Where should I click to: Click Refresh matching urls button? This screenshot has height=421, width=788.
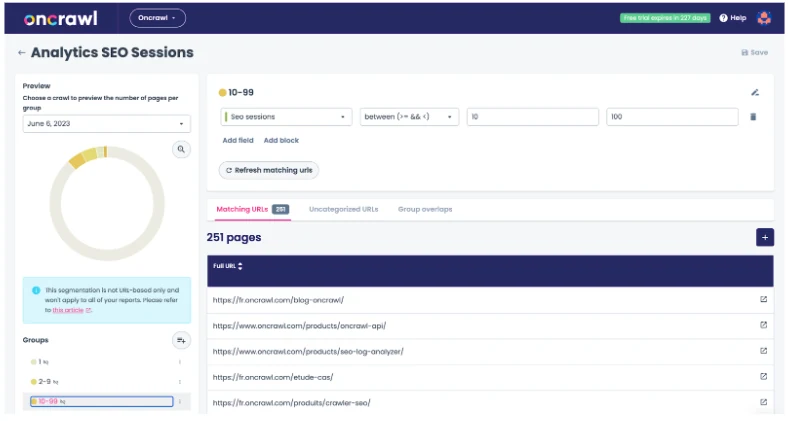(x=269, y=170)
